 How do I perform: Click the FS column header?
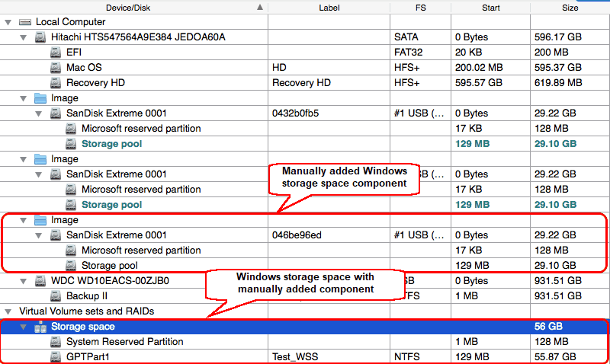point(420,7)
